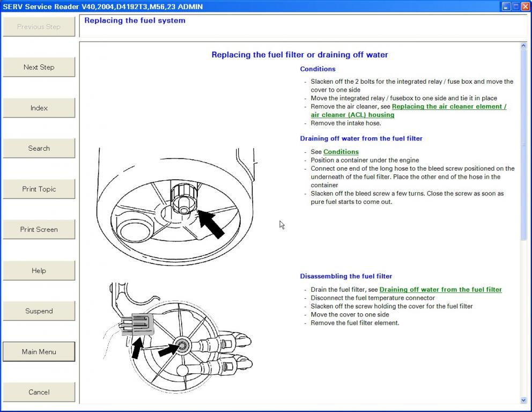532x412 pixels.
Task: Click the Cancel button
Action: [x=39, y=392]
